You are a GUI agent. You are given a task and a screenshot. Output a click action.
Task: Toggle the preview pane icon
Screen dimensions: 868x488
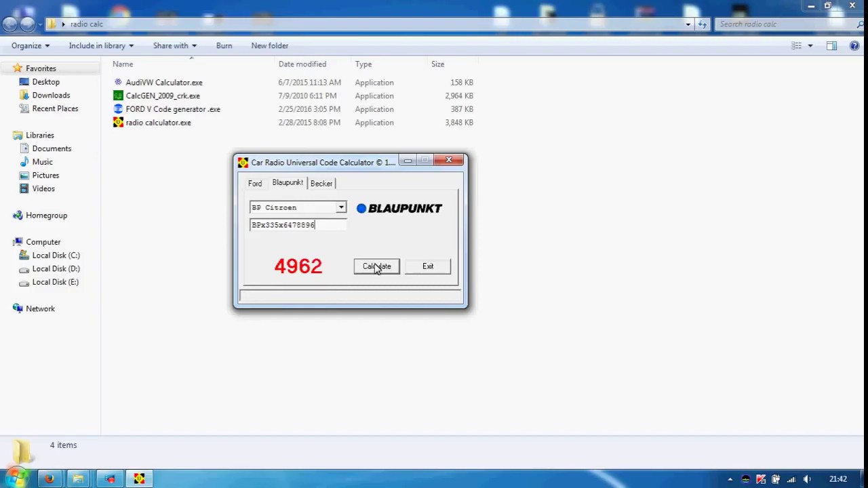[831, 45]
